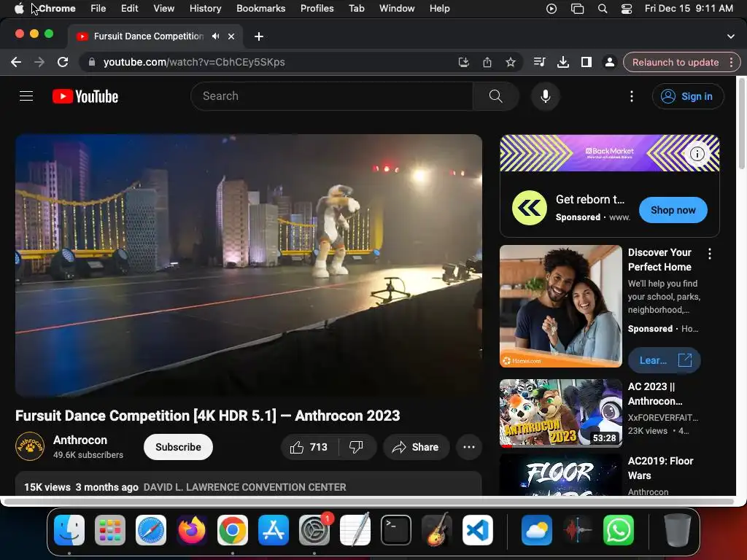Image resolution: width=747 pixels, height=560 pixels.
Task: Reload the YouTube page
Action: click(x=63, y=62)
